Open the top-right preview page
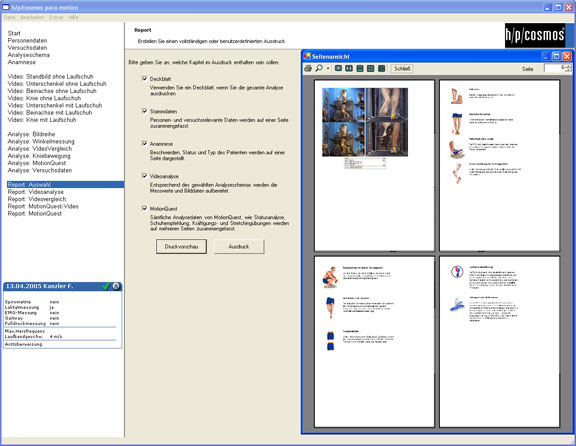Viewport: 576px width, 446px height. click(x=500, y=166)
